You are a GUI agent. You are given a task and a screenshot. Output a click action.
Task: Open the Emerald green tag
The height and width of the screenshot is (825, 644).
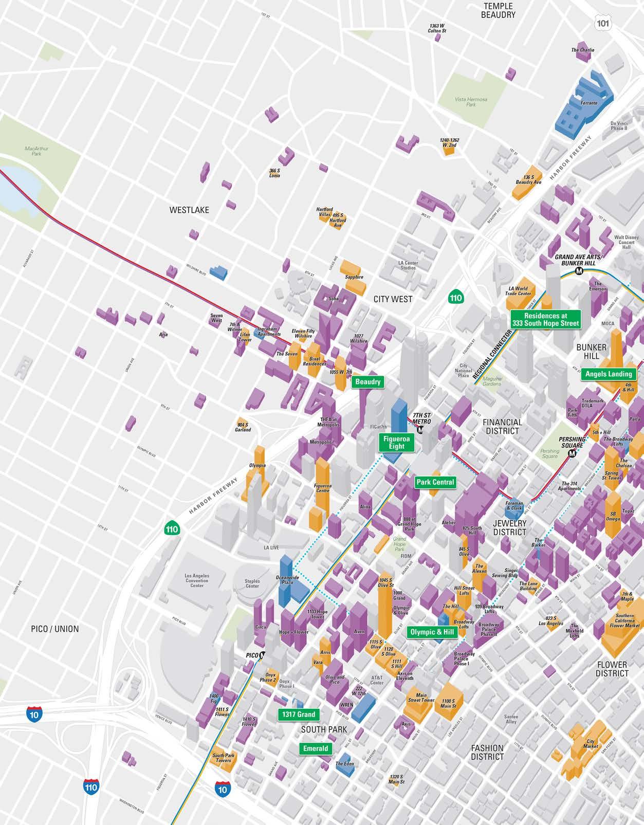click(x=316, y=748)
